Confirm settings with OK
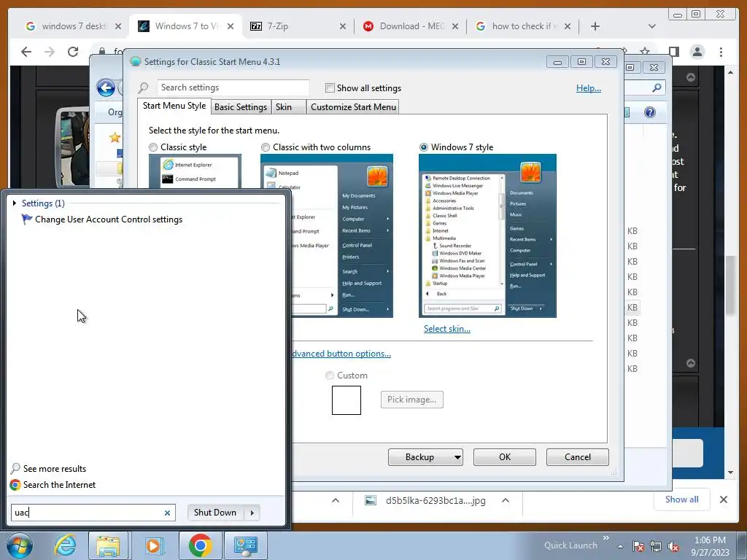747x560 pixels. pos(505,457)
